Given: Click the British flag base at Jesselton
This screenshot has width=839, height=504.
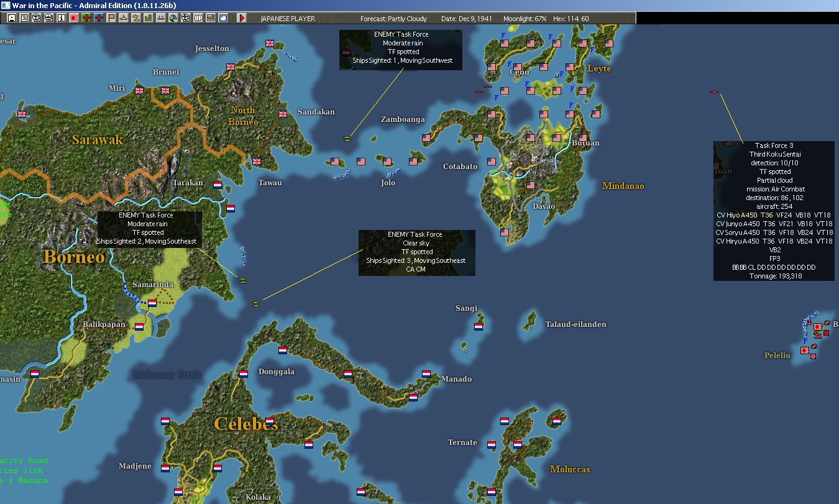Looking at the screenshot, I should [x=231, y=67].
